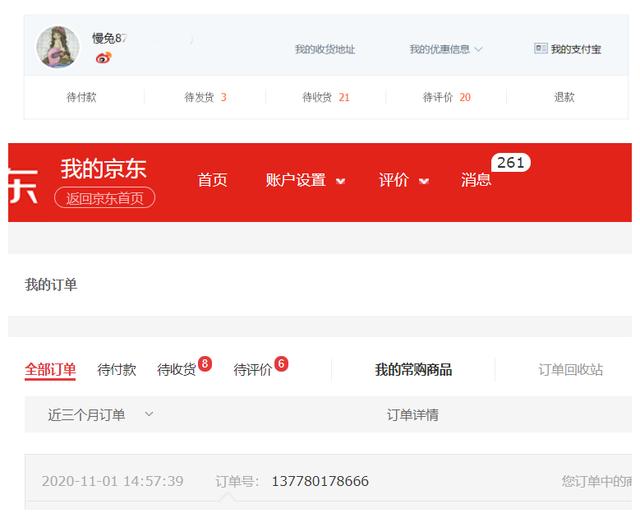Click the user profile avatar picture
The height and width of the screenshot is (518, 640).
[x=58, y=47]
